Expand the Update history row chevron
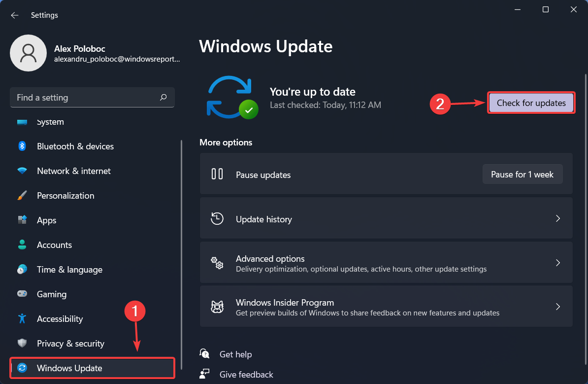The width and height of the screenshot is (588, 384). click(557, 218)
